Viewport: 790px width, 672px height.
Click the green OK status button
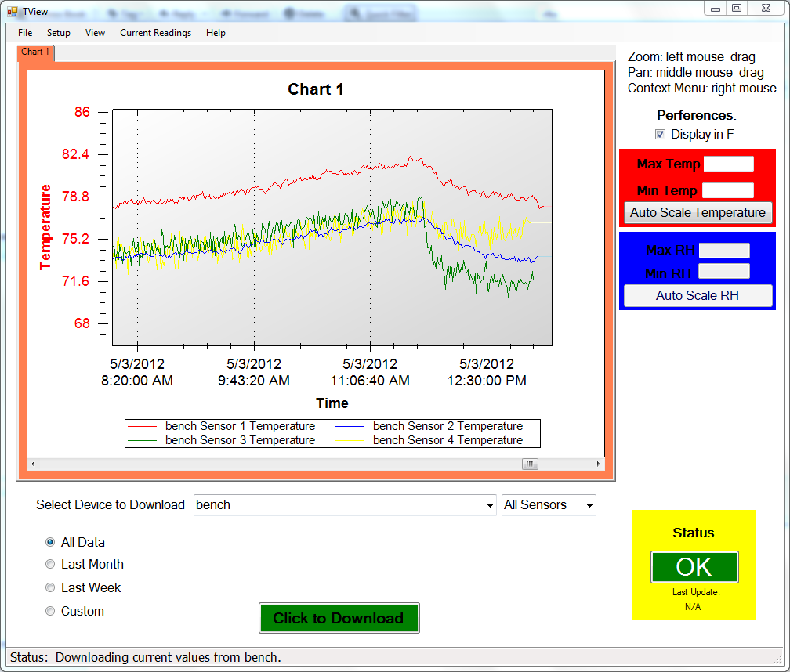coord(694,567)
